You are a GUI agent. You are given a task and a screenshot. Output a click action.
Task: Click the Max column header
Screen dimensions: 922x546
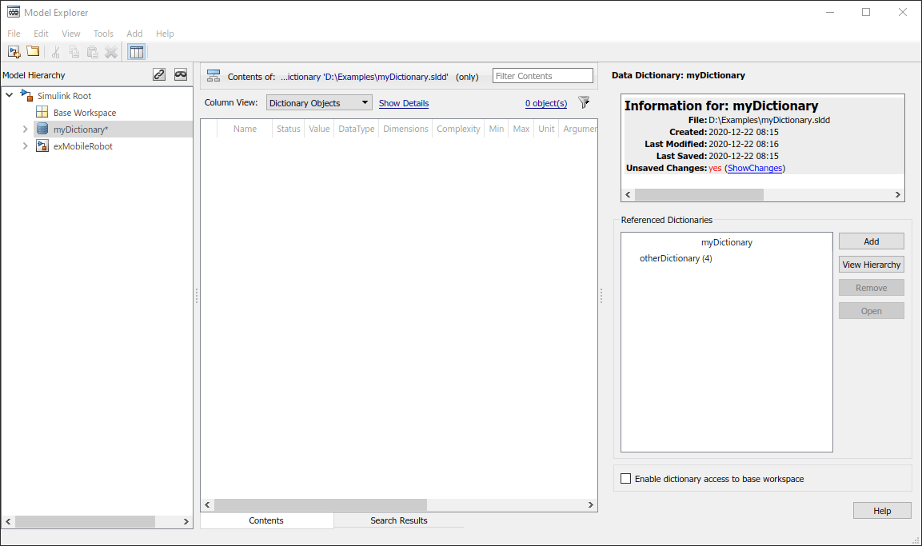pos(521,129)
